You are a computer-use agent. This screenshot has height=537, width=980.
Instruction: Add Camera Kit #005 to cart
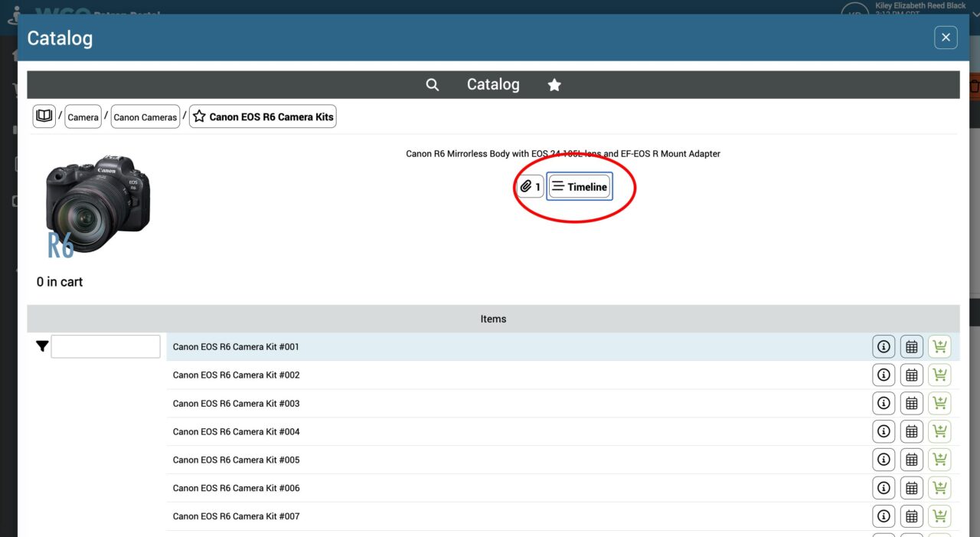[939, 460]
